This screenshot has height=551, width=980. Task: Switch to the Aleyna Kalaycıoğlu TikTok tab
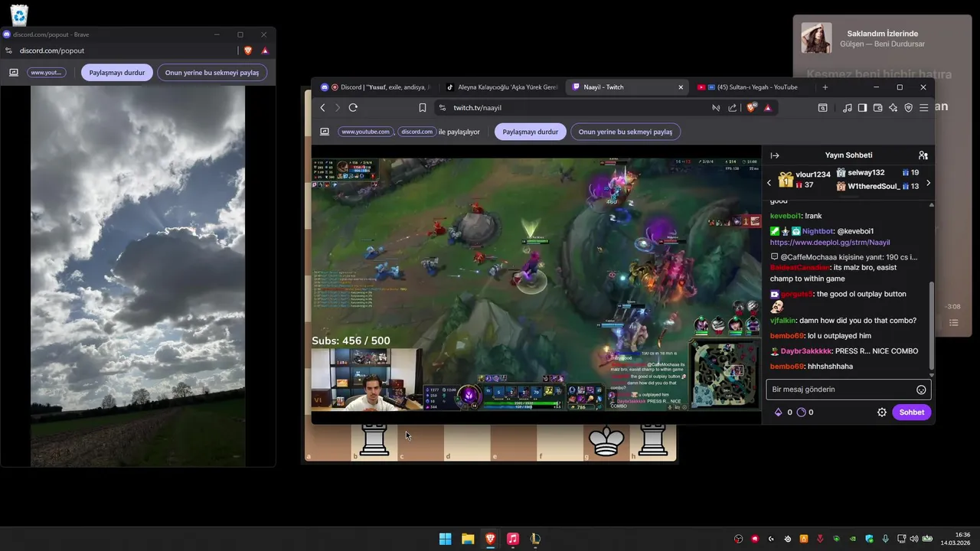[501, 87]
